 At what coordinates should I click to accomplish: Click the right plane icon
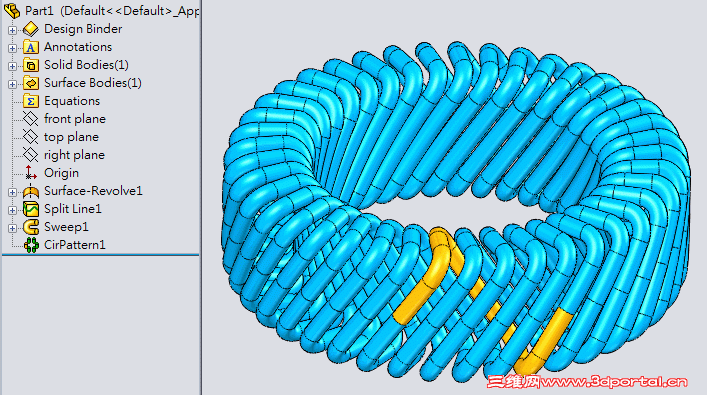[x=31, y=155]
